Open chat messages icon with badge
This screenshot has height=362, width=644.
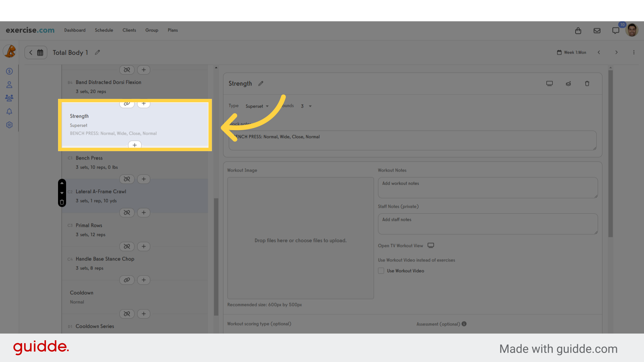point(615,31)
